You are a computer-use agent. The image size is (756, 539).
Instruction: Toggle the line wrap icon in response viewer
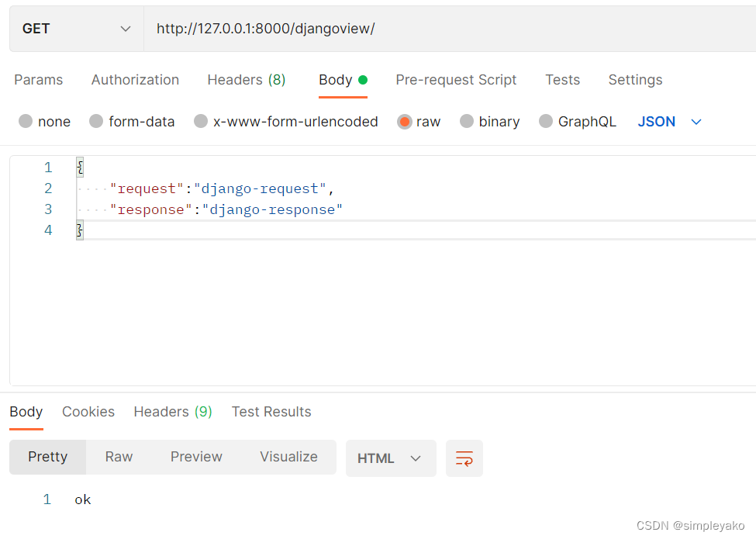click(x=464, y=458)
